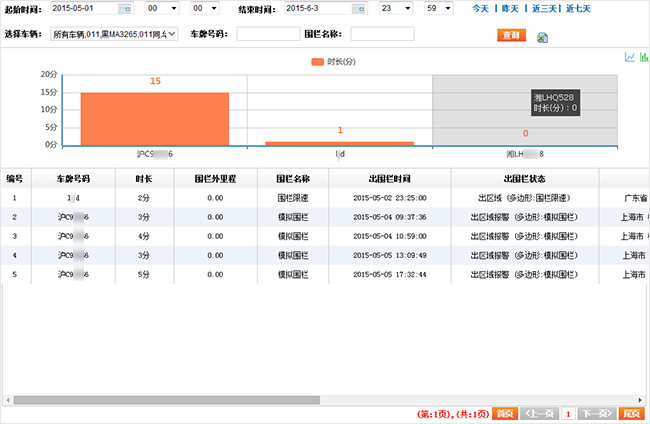Switch to line chart view icon
The height and width of the screenshot is (424, 650).
pyautogui.click(x=629, y=57)
